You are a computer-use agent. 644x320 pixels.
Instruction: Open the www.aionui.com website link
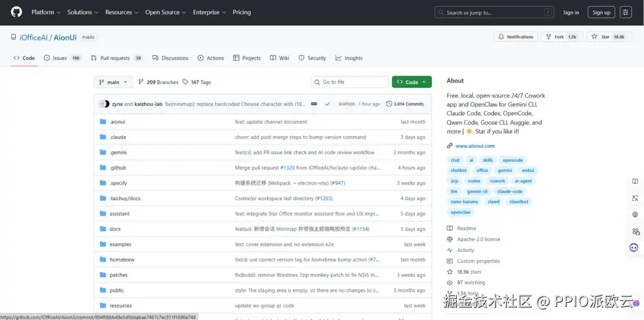tap(475, 146)
